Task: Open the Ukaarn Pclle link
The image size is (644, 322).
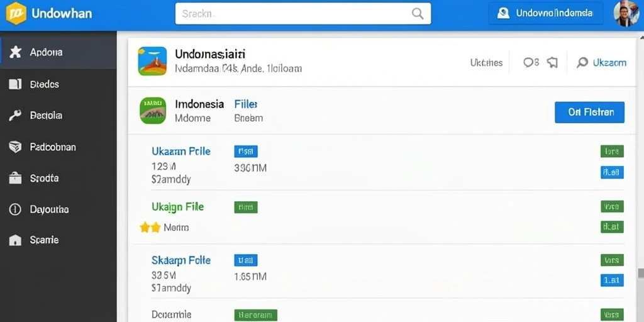Action: click(x=181, y=151)
